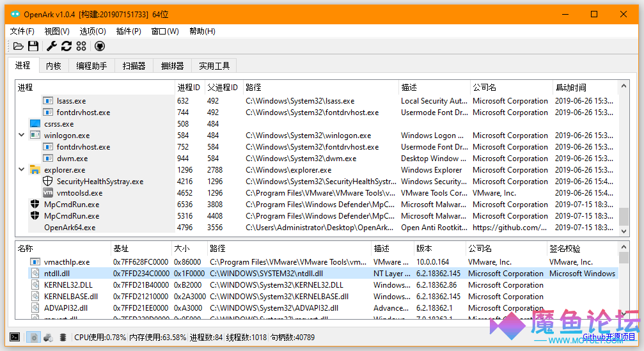
Task: Click the save disk toolbar icon
Action: 33,47
